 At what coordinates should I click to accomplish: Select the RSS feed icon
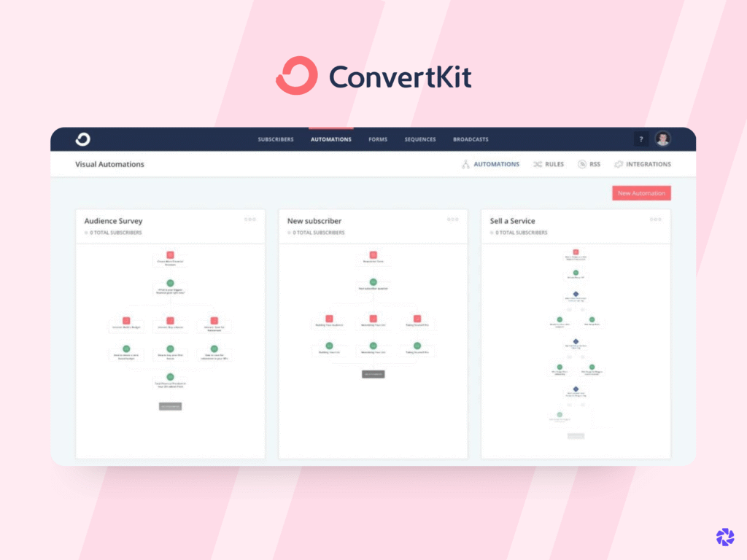point(581,163)
